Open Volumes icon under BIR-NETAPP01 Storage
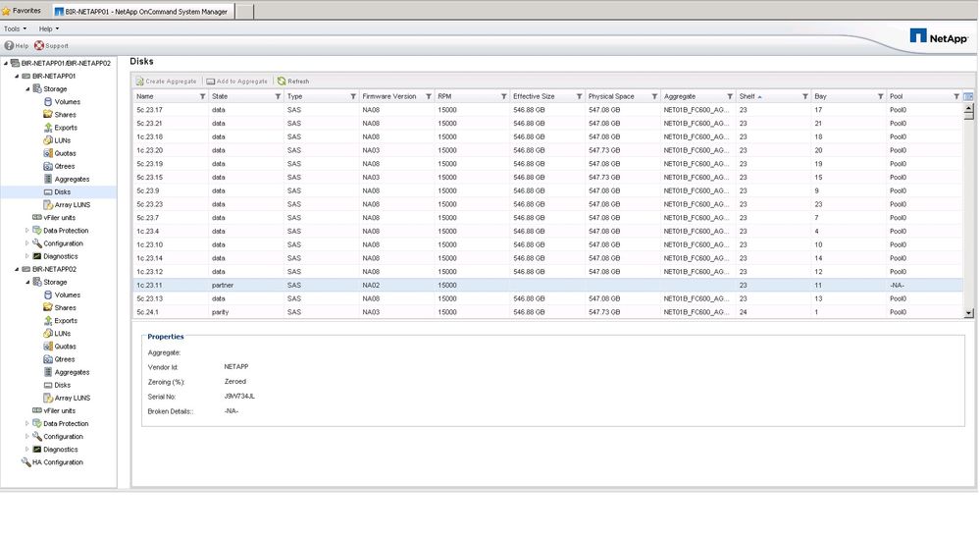This screenshot has height=537, width=980. pos(48,101)
